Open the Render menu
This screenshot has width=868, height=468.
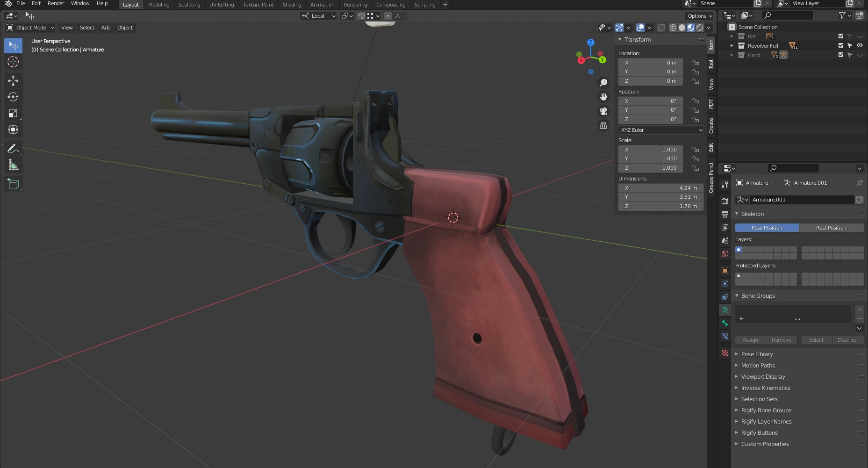click(56, 4)
